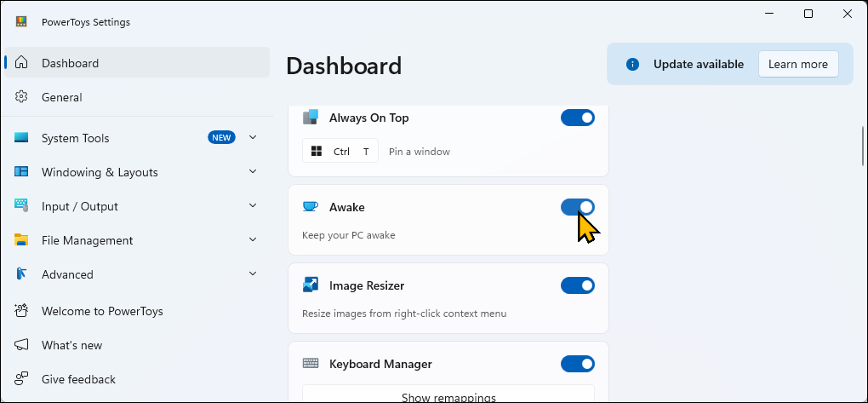Close the PowerToys Settings window
The width and height of the screenshot is (868, 403).
[847, 14]
